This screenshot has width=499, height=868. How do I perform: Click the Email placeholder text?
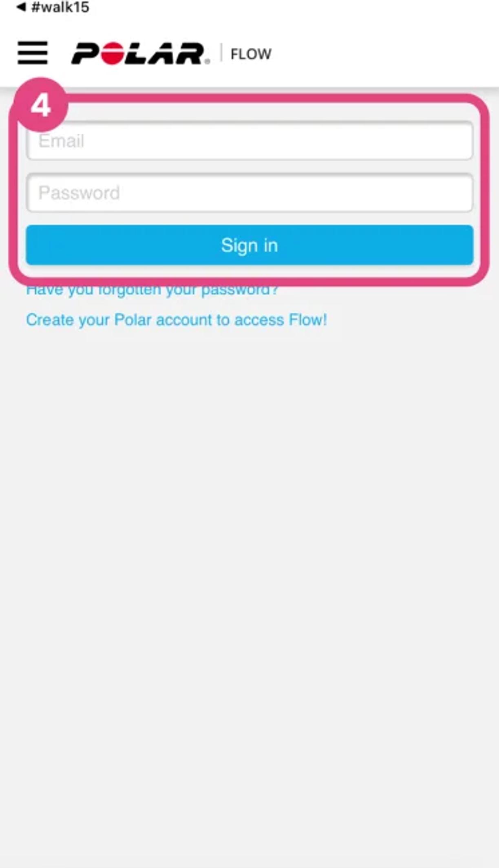pos(61,141)
